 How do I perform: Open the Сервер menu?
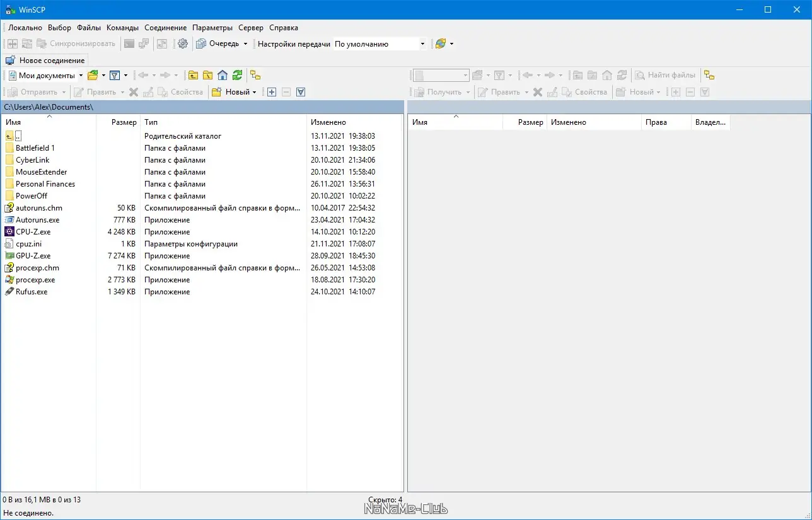tap(251, 28)
